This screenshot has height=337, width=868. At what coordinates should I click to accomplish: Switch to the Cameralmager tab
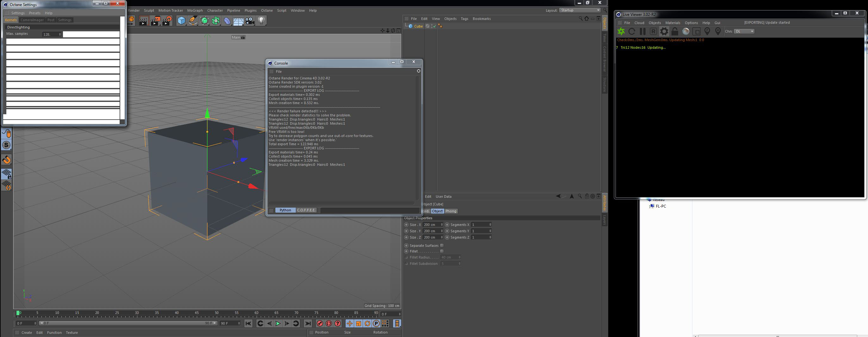(x=32, y=20)
